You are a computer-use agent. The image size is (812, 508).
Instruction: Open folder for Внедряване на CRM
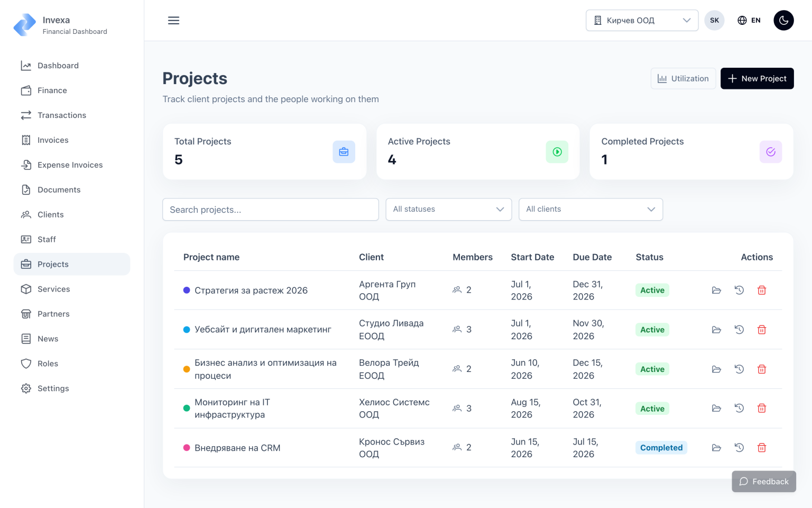tap(716, 448)
